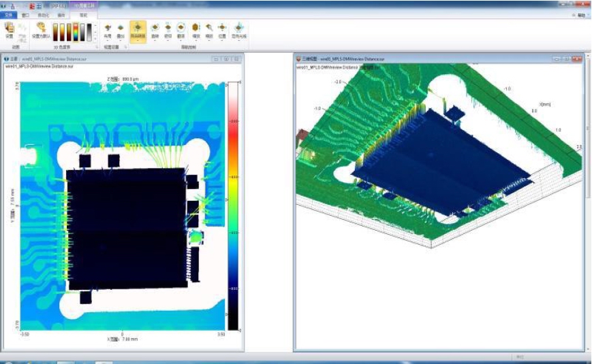Click the black chip area in the 2D height map
The width and height of the screenshot is (592, 364).
point(127,229)
